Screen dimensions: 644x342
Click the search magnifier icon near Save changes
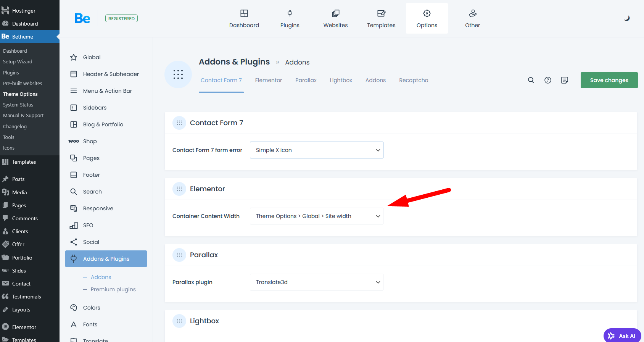coord(531,80)
